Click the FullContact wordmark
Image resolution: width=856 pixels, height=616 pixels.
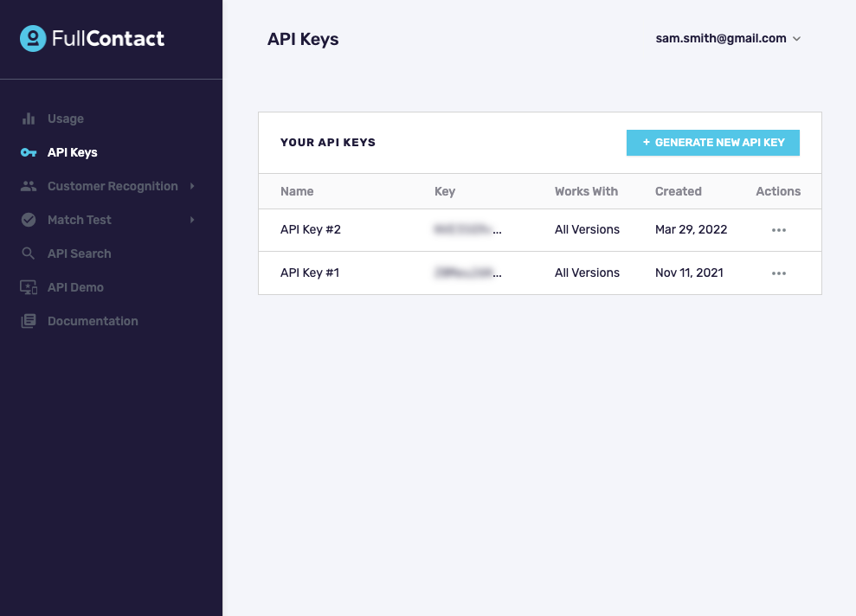pos(108,39)
